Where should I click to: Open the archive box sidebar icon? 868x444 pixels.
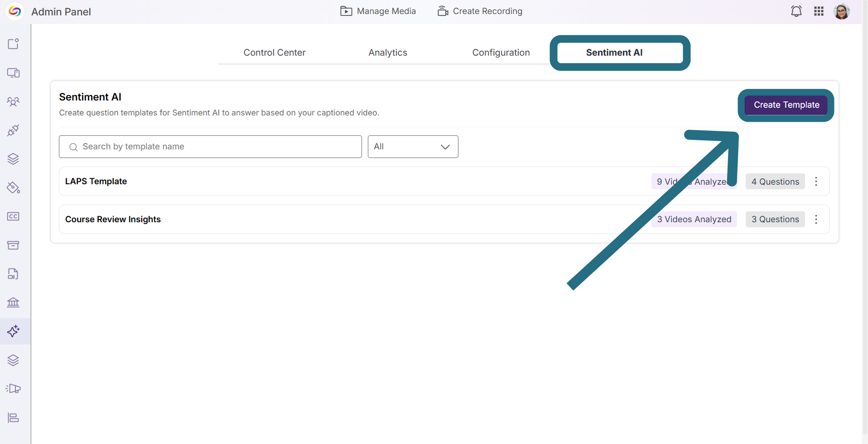(14, 245)
